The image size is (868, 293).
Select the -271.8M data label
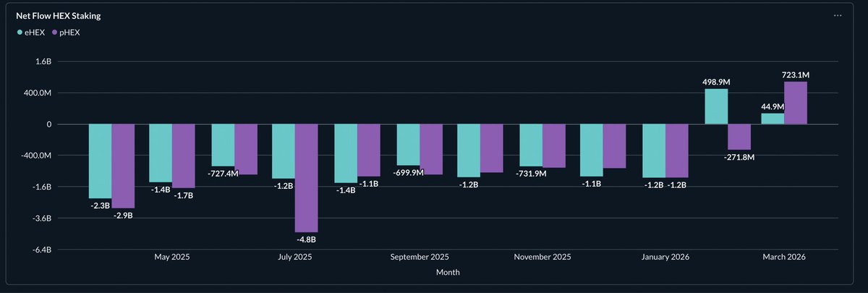[x=739, y=157]
